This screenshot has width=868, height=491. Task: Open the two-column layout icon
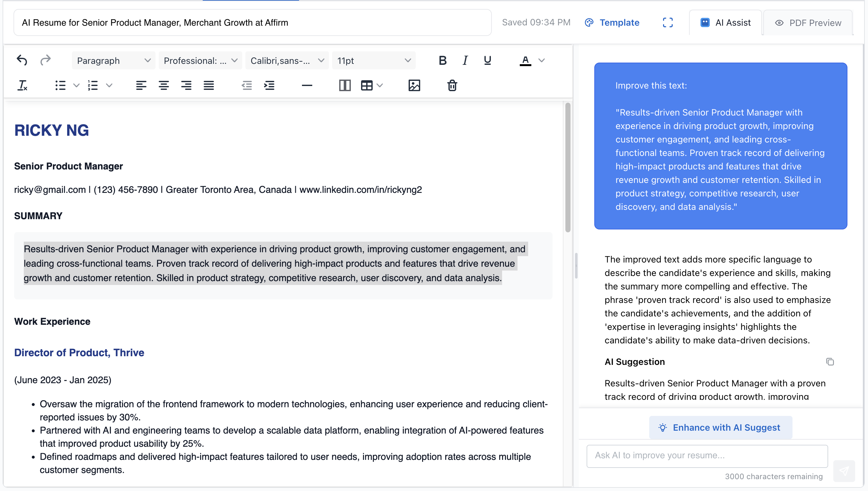click(x=345, y=85)
